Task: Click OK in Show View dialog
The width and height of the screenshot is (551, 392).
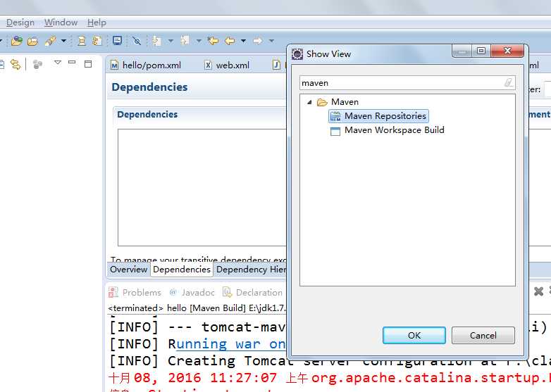Action: point(414,336)
